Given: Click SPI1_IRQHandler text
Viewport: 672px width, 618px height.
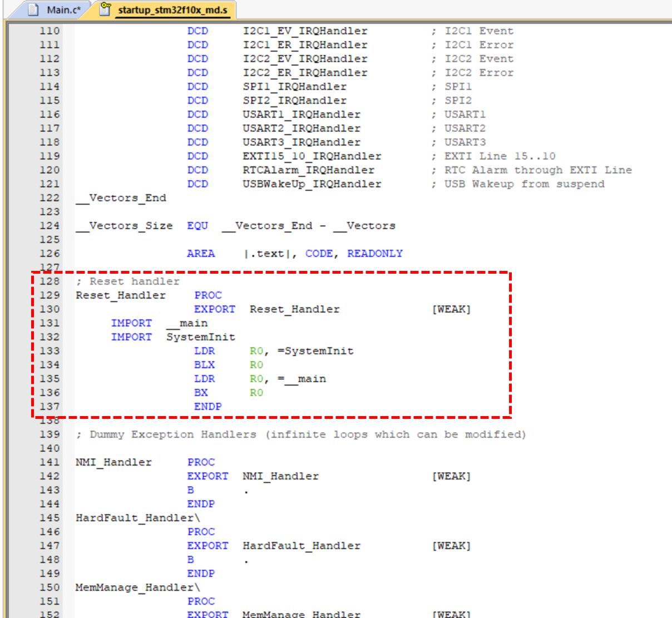Looking at the screenshot, I should pyautogui.click(x=295, y=87).
